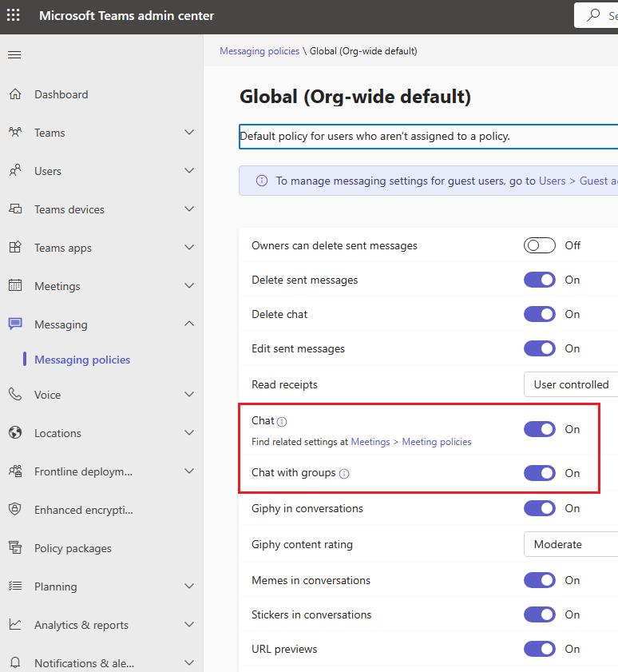Expand Teams apps chevron
Viewport: 618px width, 672px height.
tap(189, 247)
